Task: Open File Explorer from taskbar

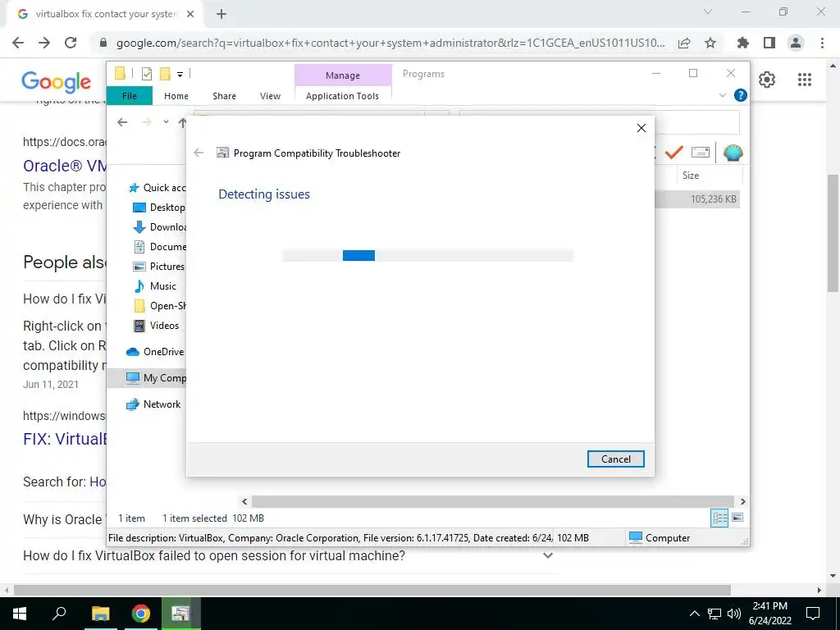Action: [x=100, y=613]
